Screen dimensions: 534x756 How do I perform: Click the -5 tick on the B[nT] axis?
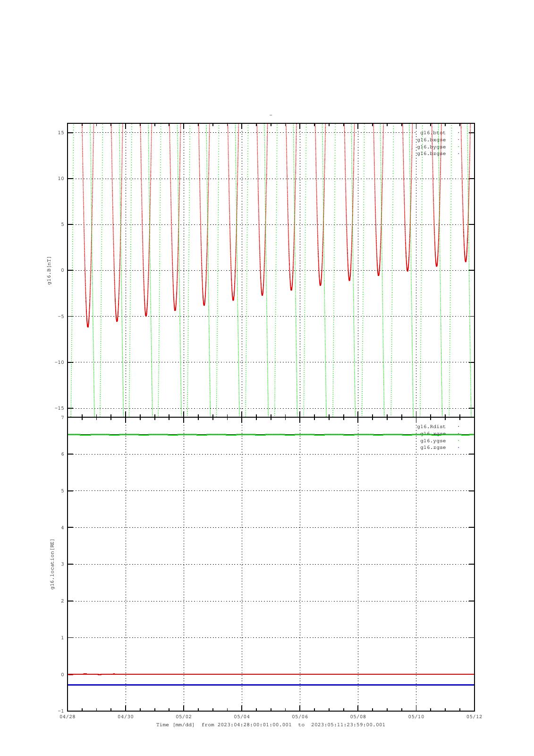coord(61,317)
